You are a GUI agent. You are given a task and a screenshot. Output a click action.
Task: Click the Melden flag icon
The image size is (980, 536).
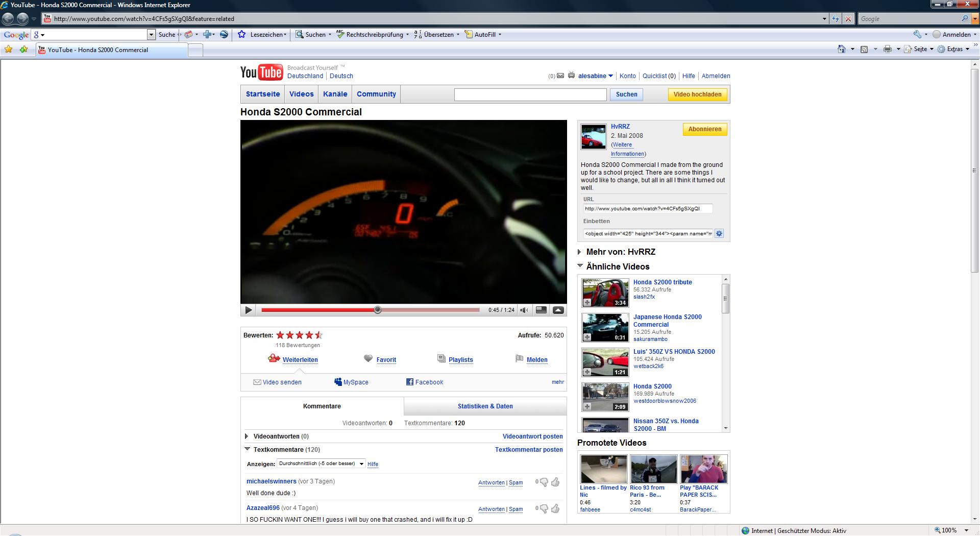[519, 359]
